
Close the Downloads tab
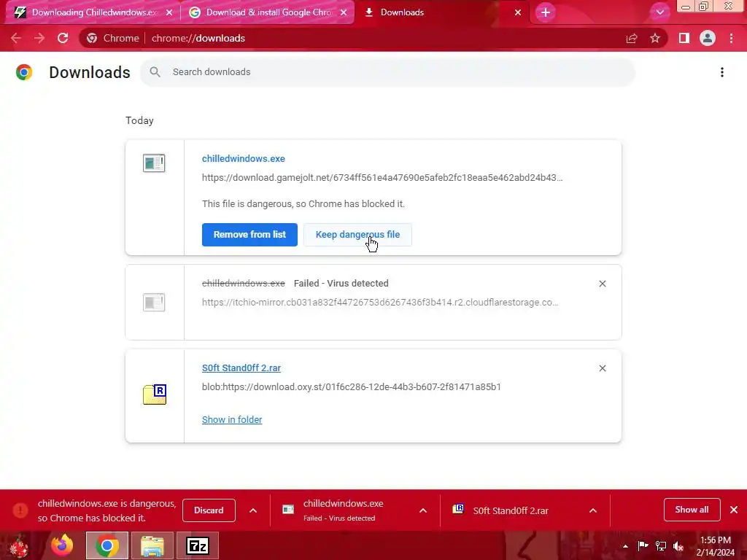point(518,12)
